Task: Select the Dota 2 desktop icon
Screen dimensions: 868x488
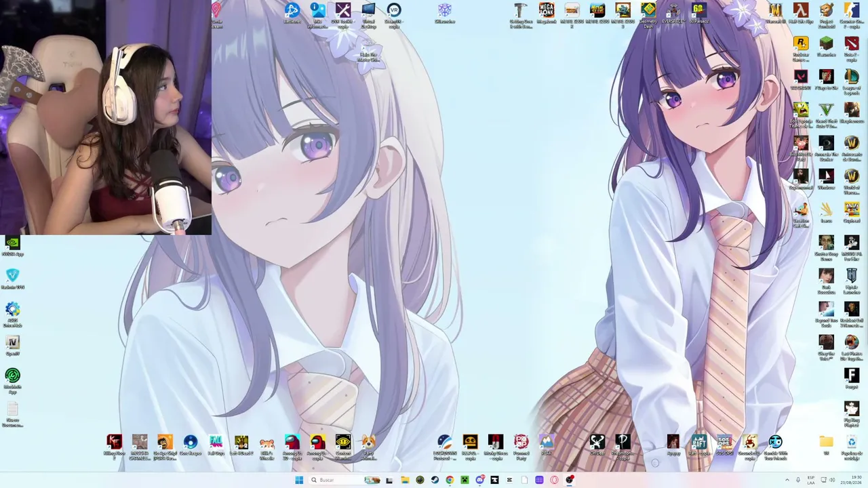Action: point(852,49)
